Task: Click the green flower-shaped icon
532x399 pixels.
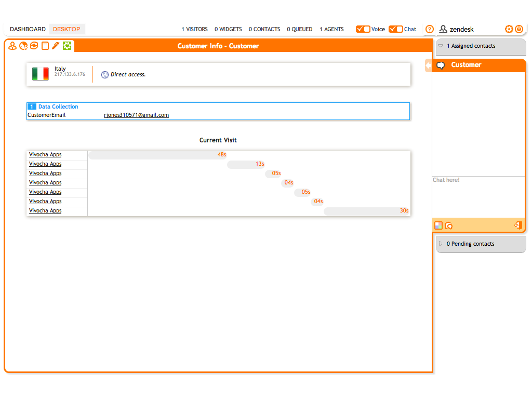Action: click(x=67, y=46)
